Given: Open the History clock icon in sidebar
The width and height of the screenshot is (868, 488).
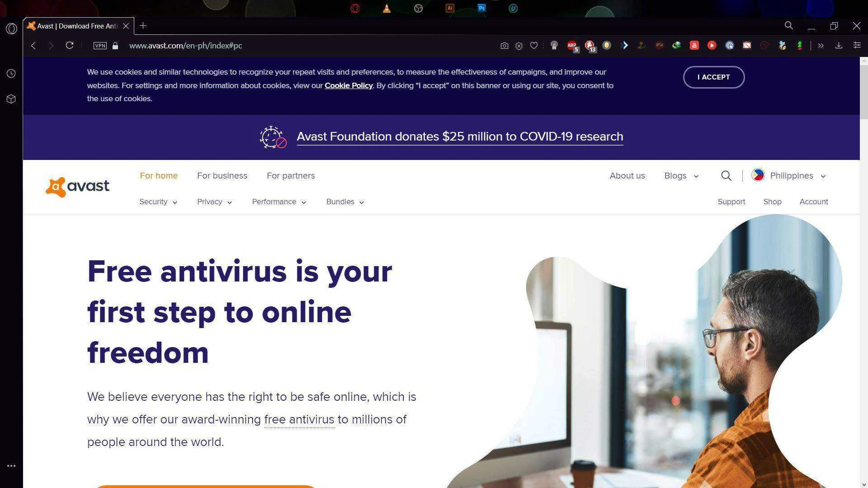Looking at the screenshot, I should point(11,73).
